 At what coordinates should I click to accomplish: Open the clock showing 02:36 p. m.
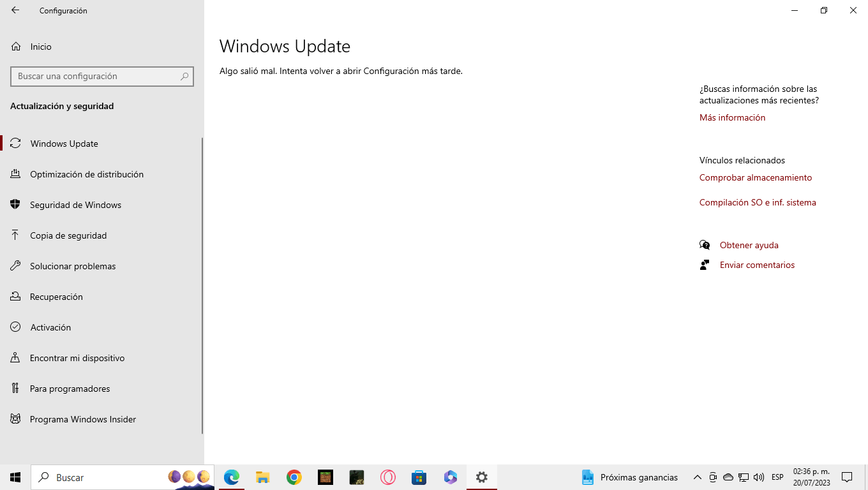[x=811, y=477]
